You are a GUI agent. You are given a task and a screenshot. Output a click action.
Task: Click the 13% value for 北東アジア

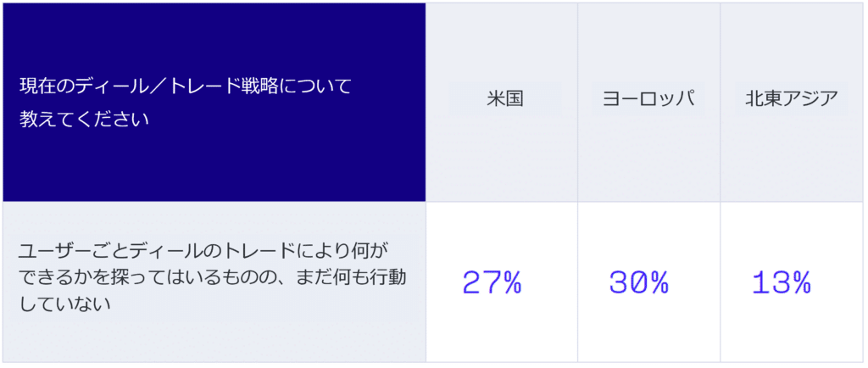pyautogui.click(x=781, y=282)
